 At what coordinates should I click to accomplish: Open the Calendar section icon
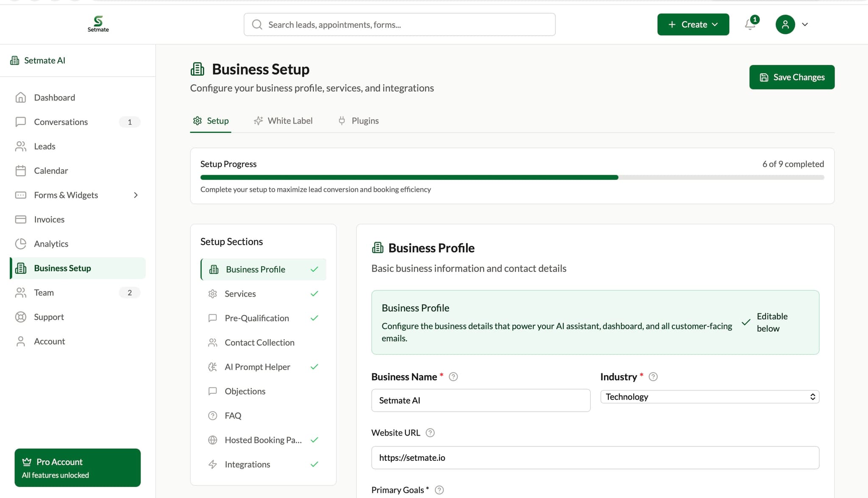pyautogui.click(x=21, y=170)
